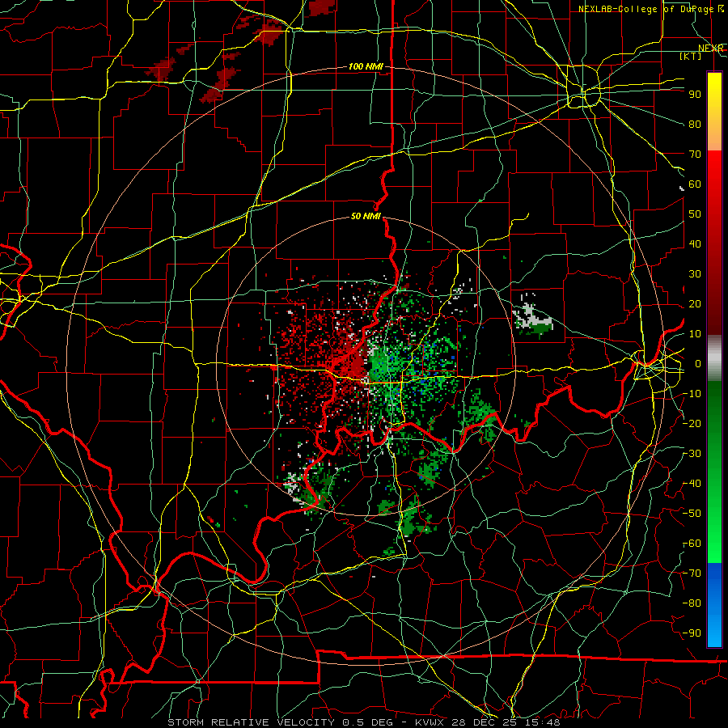Click the 60 knot scale label
Viewport: 728px width, 728px height.
pos(695,184)
